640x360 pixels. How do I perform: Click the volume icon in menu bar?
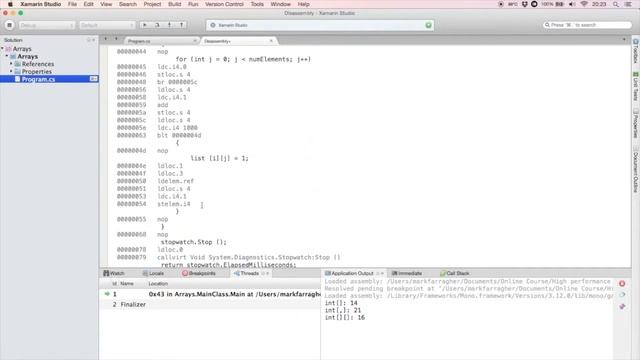572,4
